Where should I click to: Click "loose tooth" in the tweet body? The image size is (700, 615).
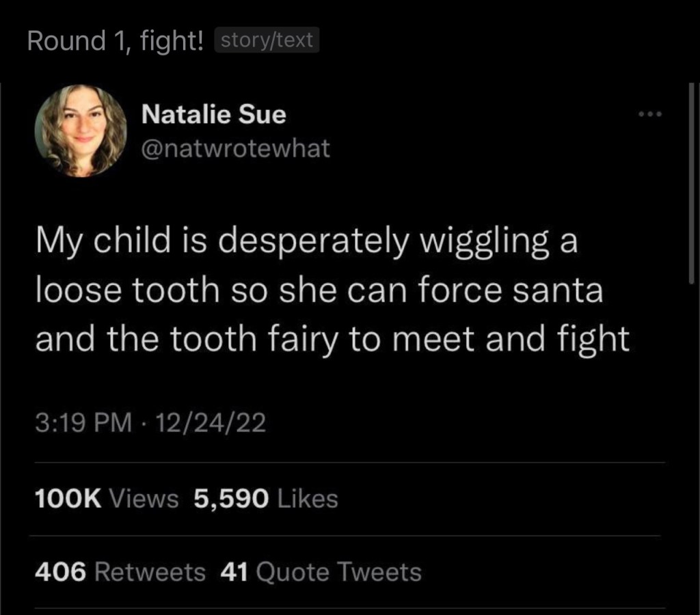tap(126, 292)
